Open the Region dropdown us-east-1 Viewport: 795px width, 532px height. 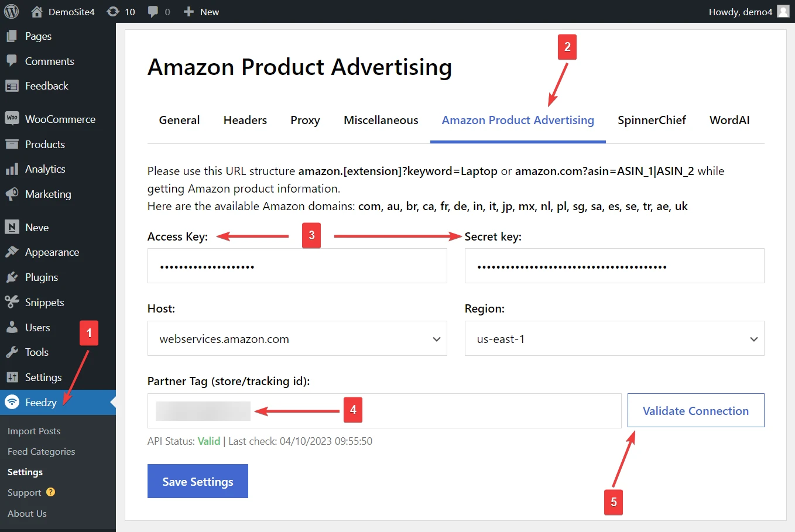(x=615, y=338)
